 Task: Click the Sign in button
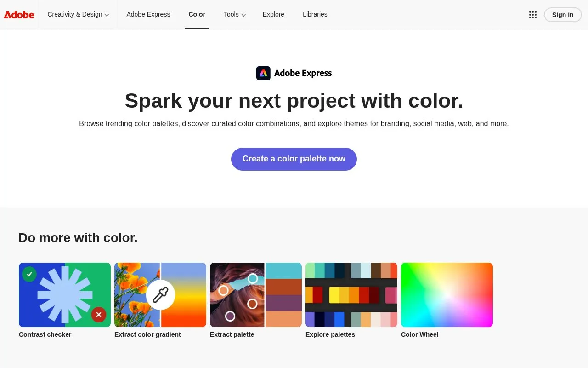(563, 15)
